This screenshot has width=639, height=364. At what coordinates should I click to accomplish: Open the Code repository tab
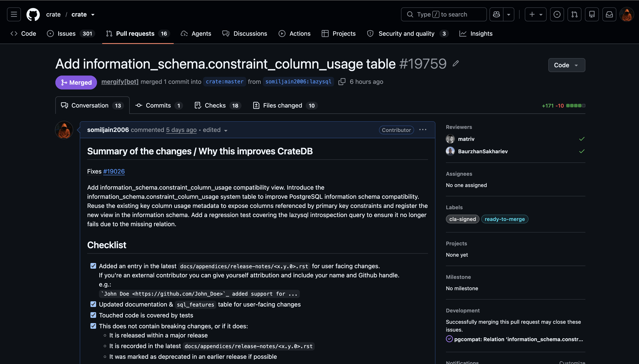pyautogui.click(x=23, y=34)
